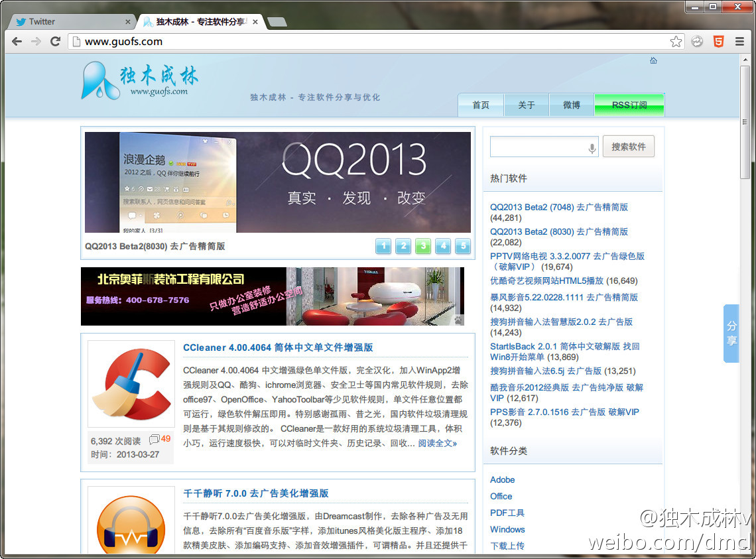The height and width of the screenshot is (559, 756).
Task: Click the microphone in the search box
Action: coord(592,148)
